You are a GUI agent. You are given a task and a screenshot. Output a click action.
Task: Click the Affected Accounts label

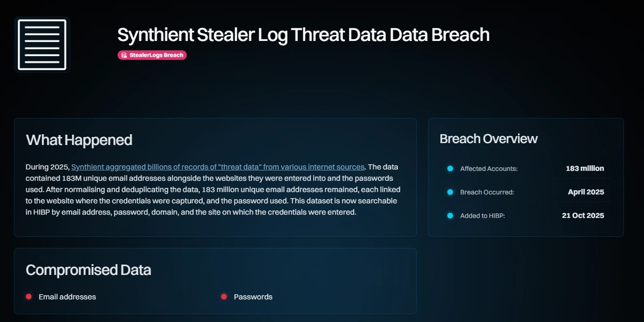pos(489,169)
